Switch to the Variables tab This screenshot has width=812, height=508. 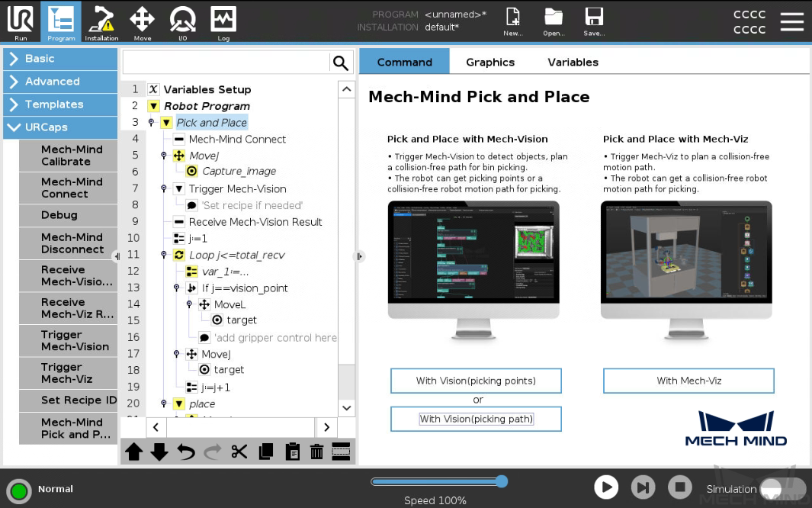[x=573, y=62]
